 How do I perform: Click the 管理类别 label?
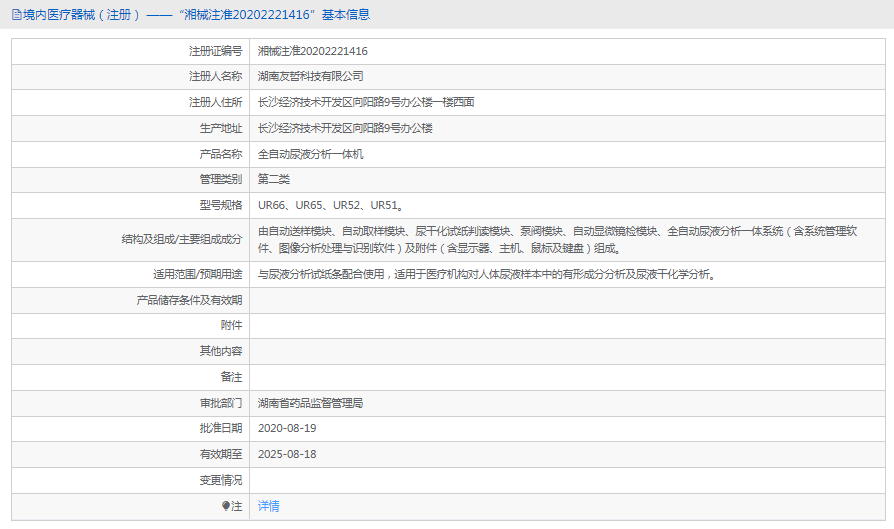[221, 179]
